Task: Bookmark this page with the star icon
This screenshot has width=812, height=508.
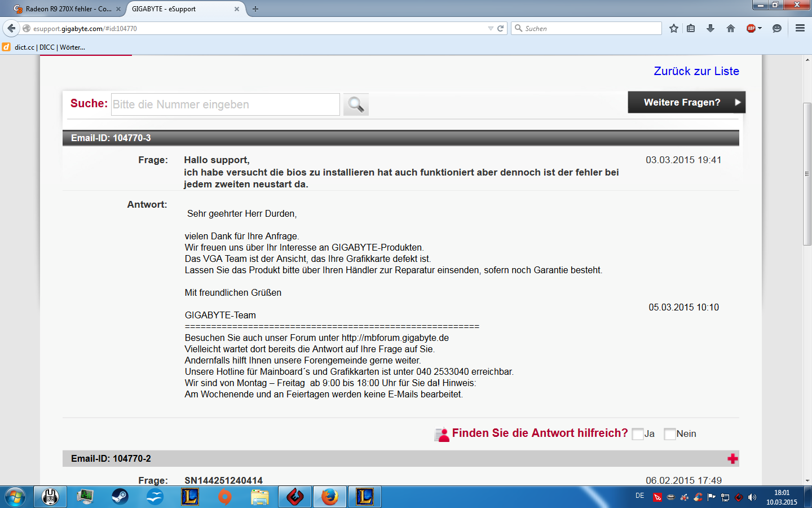Action: pyautogui.click(x=673, y=28)
